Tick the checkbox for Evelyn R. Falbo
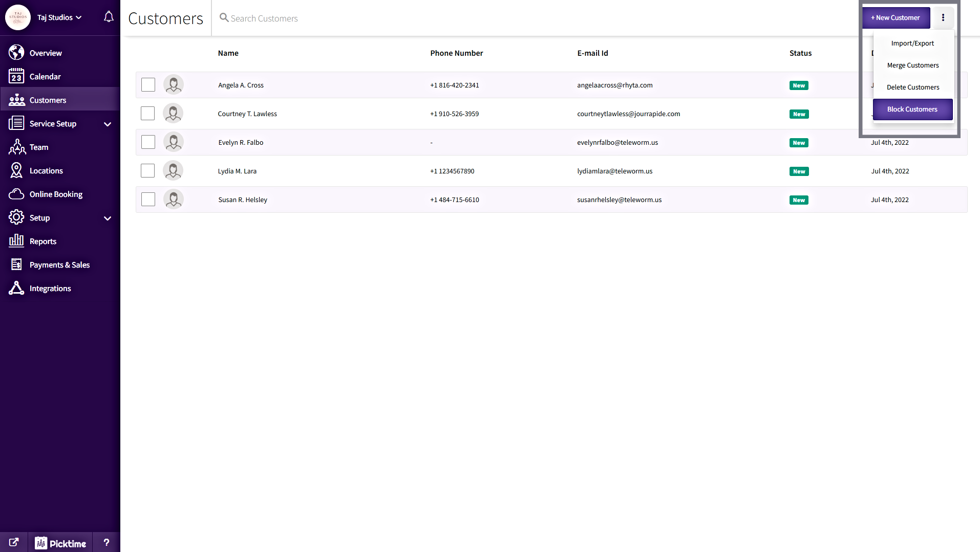Viewport: 980px width, 552px height. (148, 142)
